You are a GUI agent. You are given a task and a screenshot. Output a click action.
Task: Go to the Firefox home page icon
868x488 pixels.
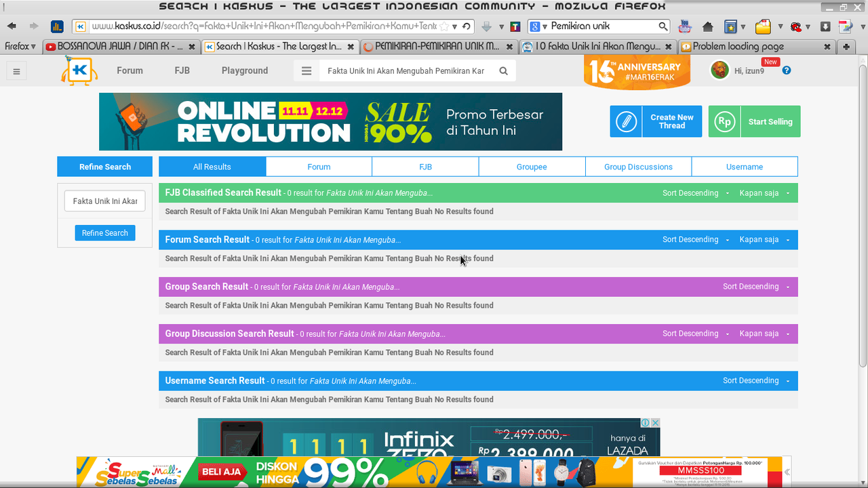(x=708, y=27)
